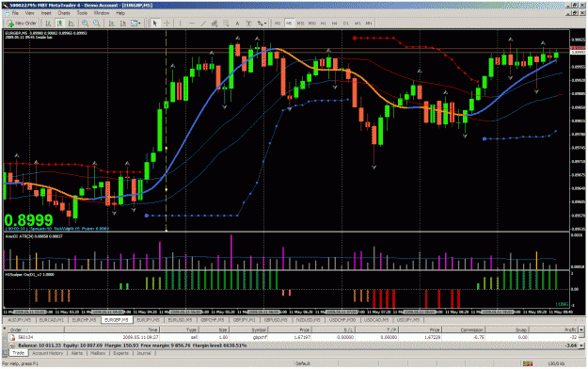This screenshot has height=369, width=588.
Task: Switch chart to M15 timeframe
Action: click(300, 24)
